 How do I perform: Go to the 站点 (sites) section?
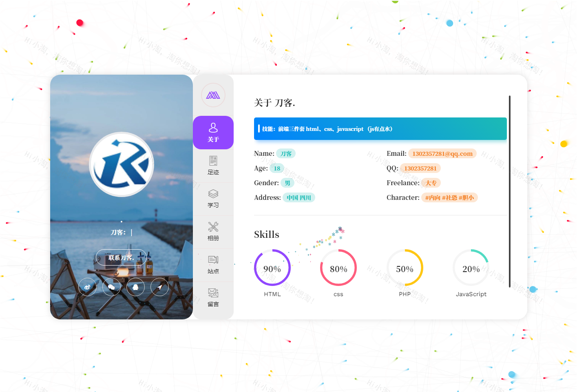213,264
